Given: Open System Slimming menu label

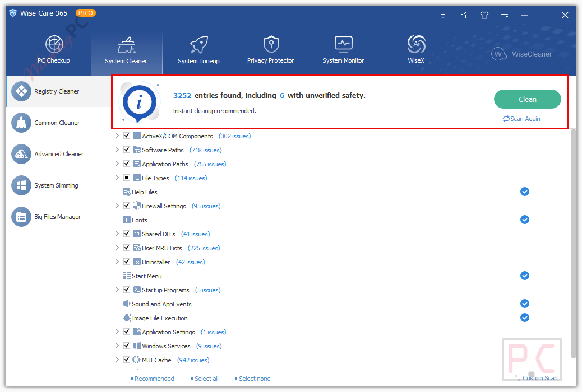Looking at the screenshot, I should (56, 185).
